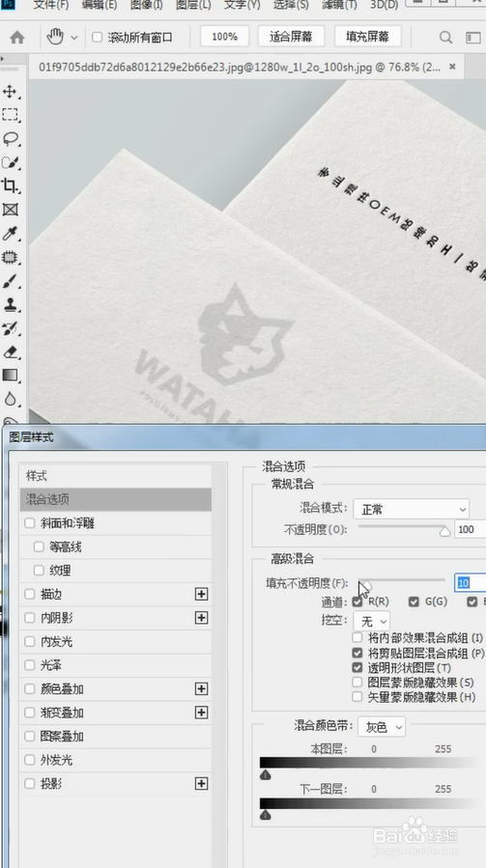Add another 颜色叠加 effect with plus icon
This screenshot has height=868, width=486.
[201, 688]
